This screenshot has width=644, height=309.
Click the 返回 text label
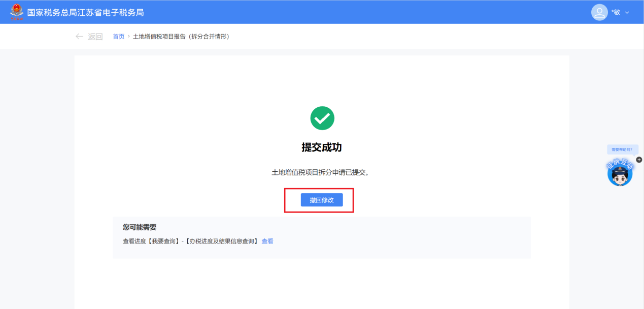tap(95, 37)
